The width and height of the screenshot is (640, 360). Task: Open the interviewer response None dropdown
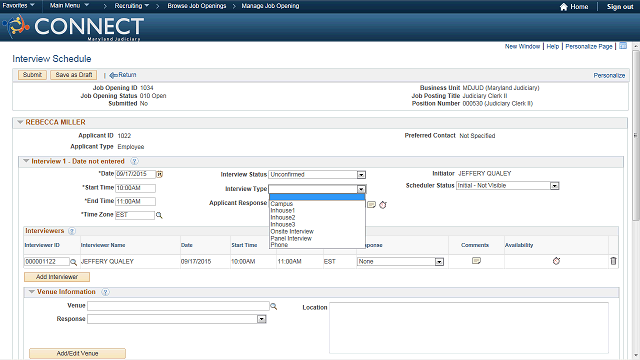439,262
